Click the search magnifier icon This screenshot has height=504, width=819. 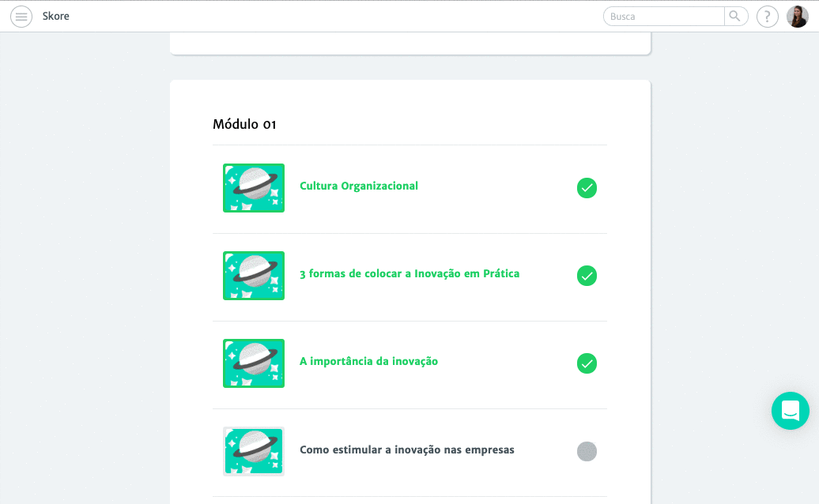735,16
